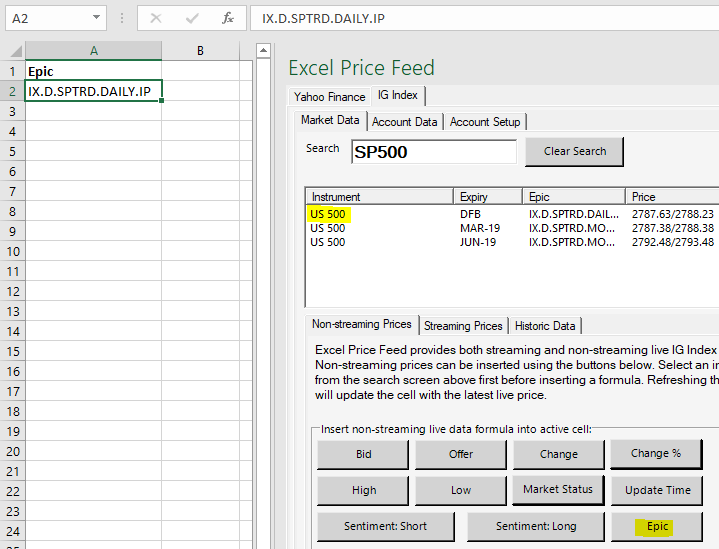Click the Change button
The width and height of the screenshot is (719, 549).
click(559, 454)
